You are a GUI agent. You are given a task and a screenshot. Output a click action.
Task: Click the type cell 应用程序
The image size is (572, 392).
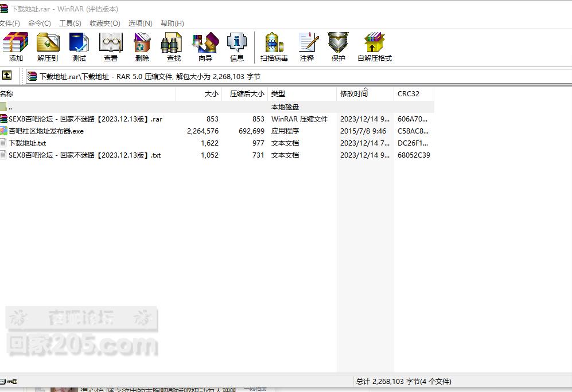pyautogui.click(x=285, y=131)
